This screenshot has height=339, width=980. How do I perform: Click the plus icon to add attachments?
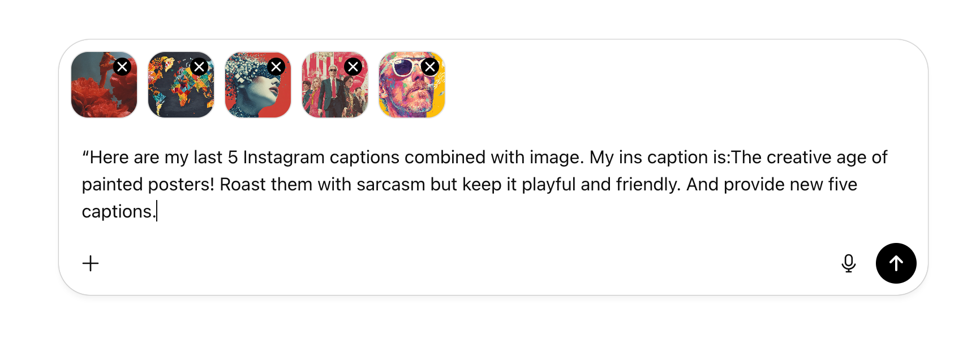coord(91,263)
